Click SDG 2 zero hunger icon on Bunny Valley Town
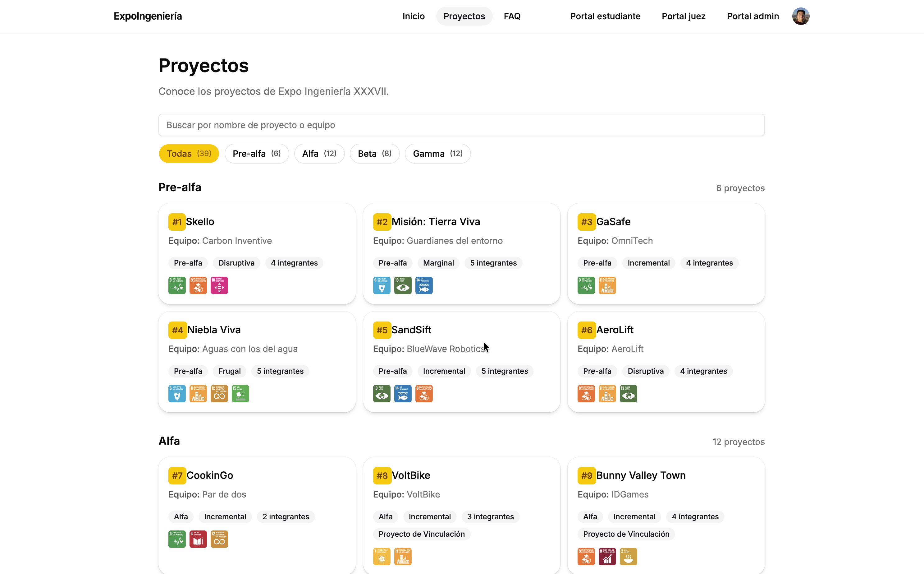Viewport: 924px width, 574px height. [x=629, y=557]
